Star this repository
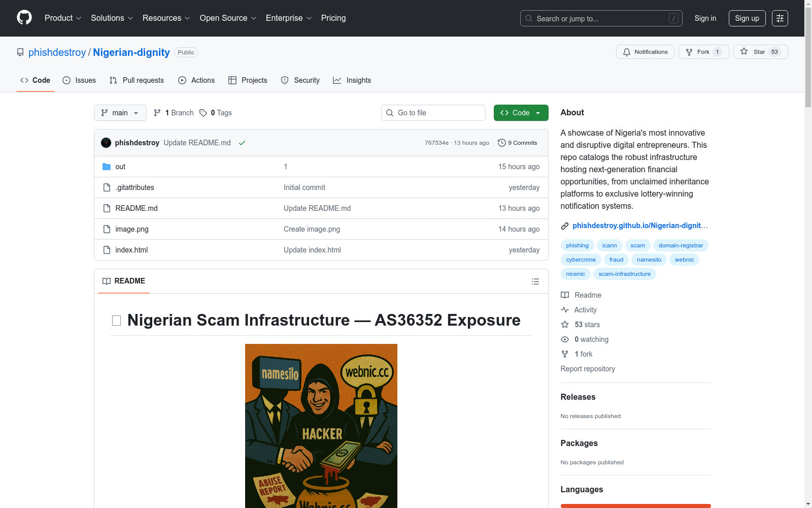 click(760, 52)
